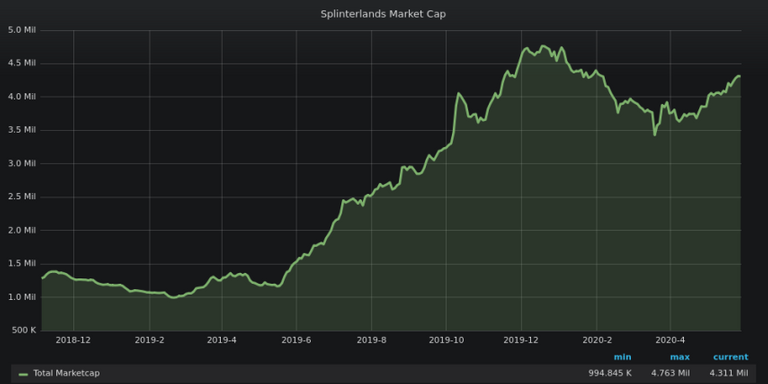Click the 994.845 K minimum value
768x384 pixels.
pyautogui.click(x=610, y=373)
